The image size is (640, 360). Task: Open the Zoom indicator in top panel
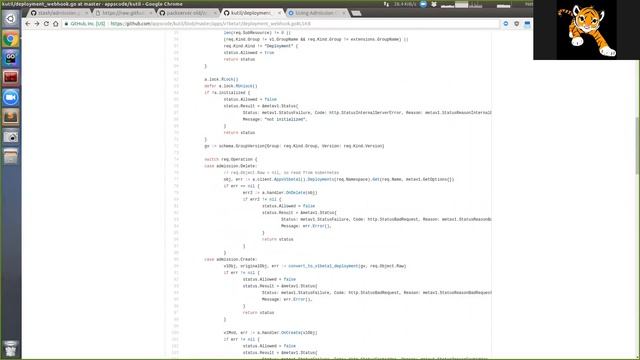coord(423,4)
